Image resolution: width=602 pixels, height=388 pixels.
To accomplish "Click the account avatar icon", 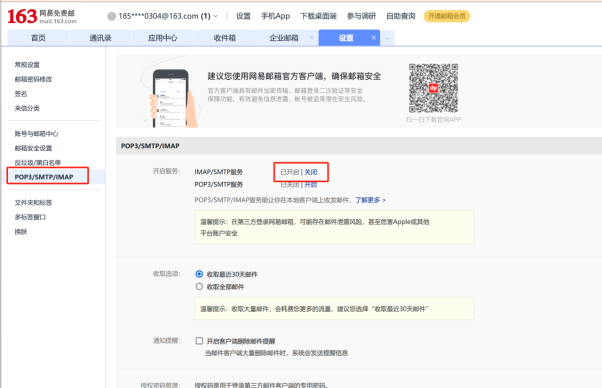I will [111, 16].
